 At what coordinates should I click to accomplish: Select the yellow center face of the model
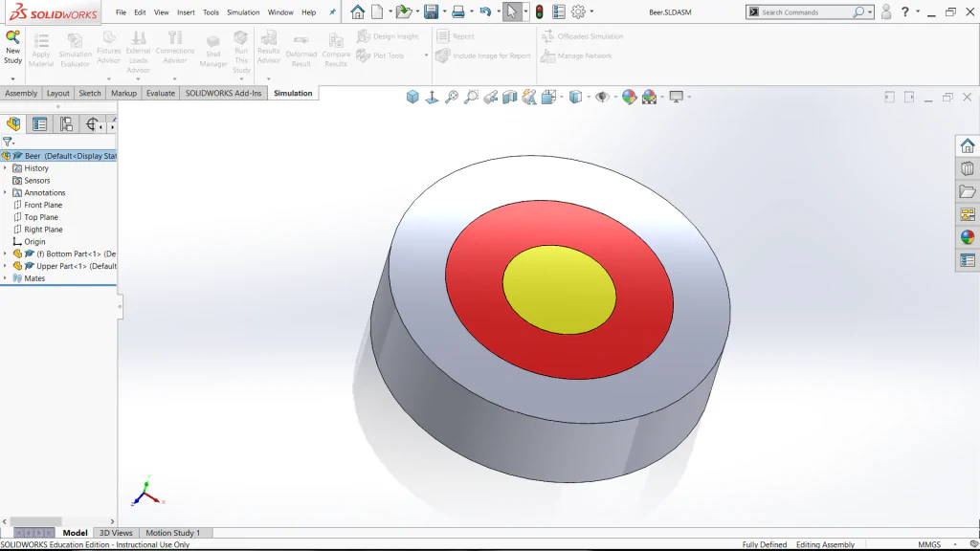pos(559,289)
